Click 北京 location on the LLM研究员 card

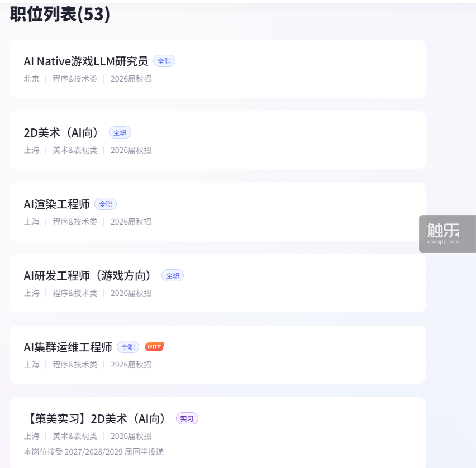[31, 79]
